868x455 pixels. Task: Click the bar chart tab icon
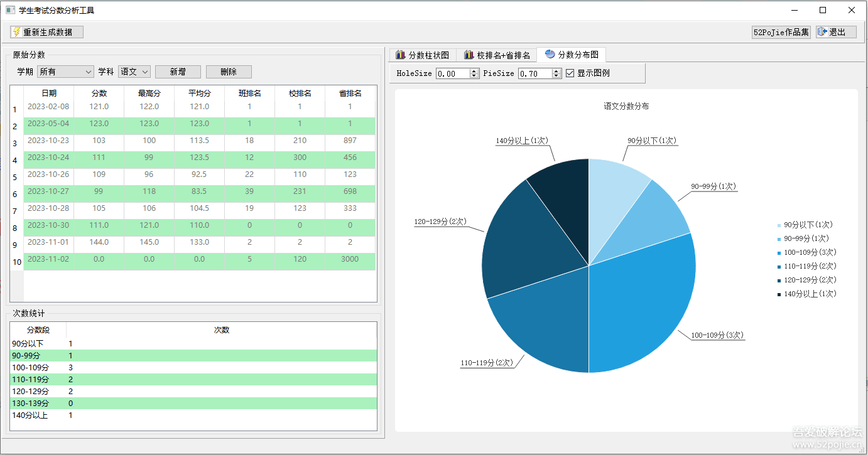click(400, 55)
